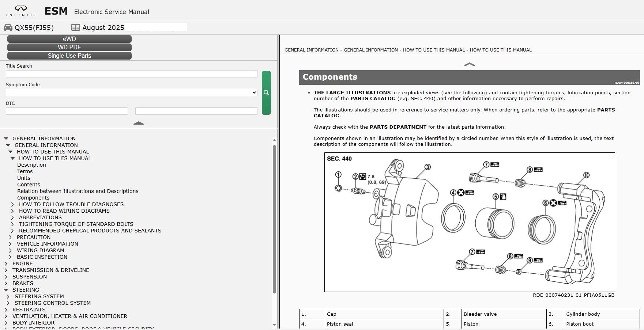Click the second DTC input field
This screenshot has height=330, width=644.
coord(196,111)
